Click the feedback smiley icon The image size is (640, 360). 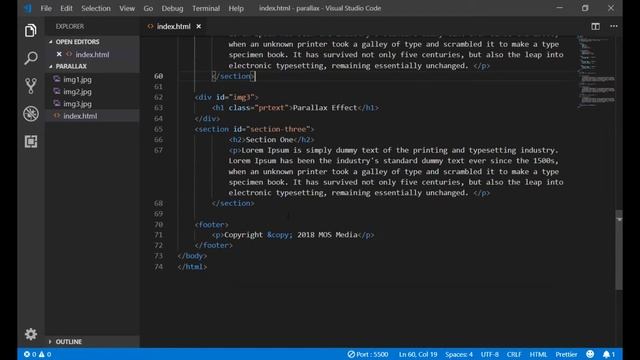(x=590, y=354)
